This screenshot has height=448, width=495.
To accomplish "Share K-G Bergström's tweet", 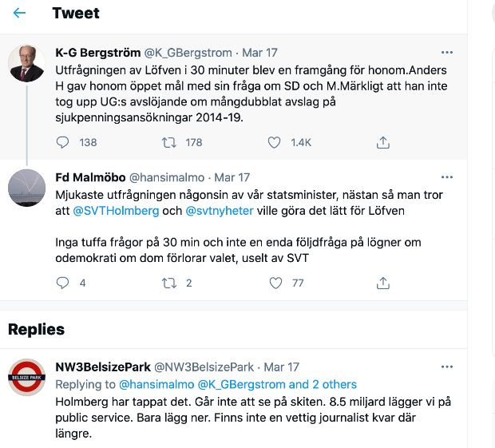I will [x=383, y=142].
